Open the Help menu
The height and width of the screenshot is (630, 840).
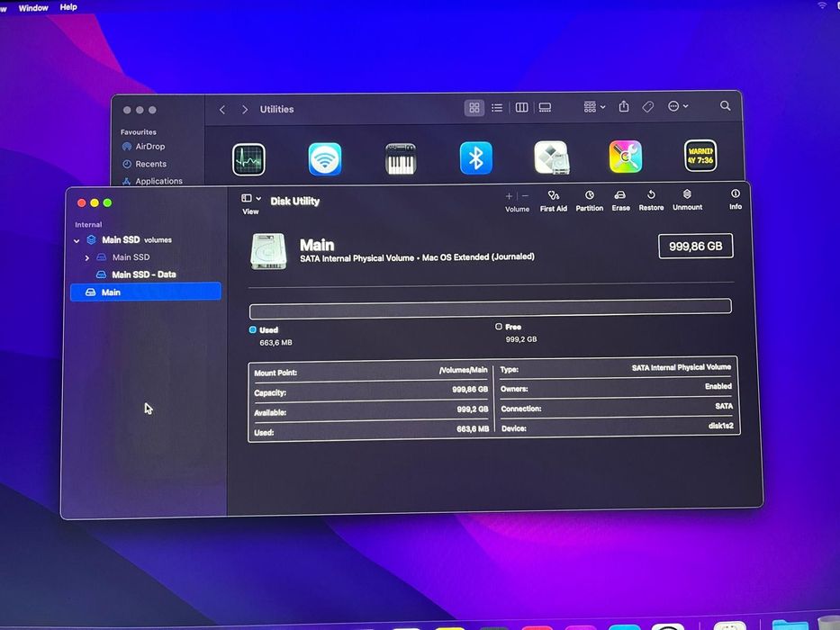(68, 7)
